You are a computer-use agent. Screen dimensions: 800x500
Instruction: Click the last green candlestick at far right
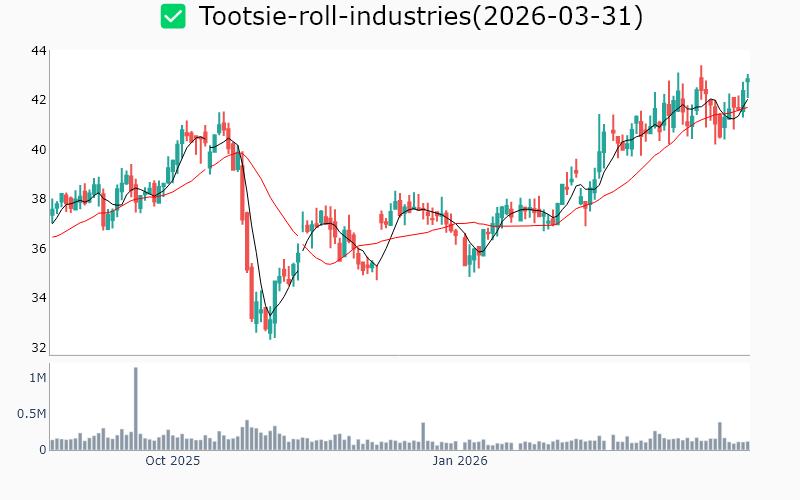tap(747, 80)
